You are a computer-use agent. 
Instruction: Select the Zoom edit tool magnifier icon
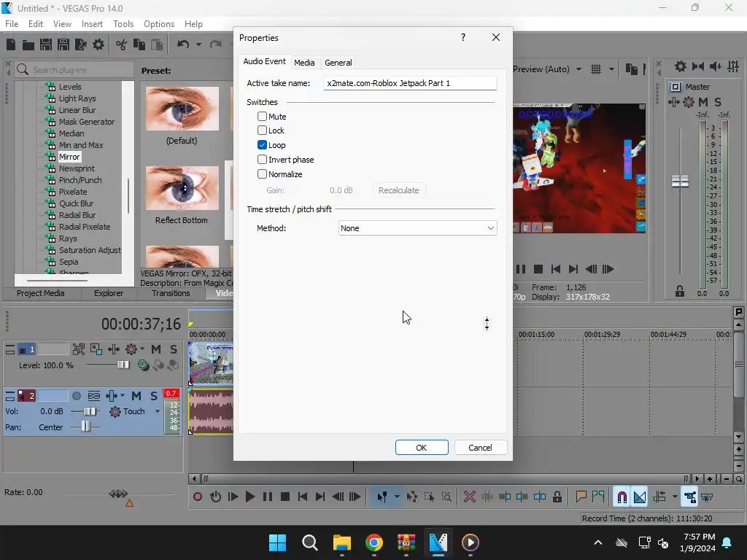pos(446,497)
